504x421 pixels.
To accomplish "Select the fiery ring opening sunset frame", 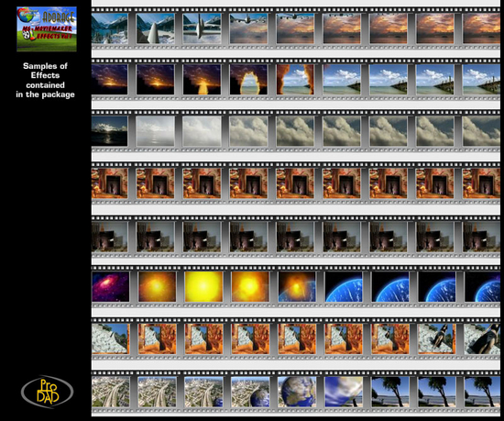I will (248, 80).
